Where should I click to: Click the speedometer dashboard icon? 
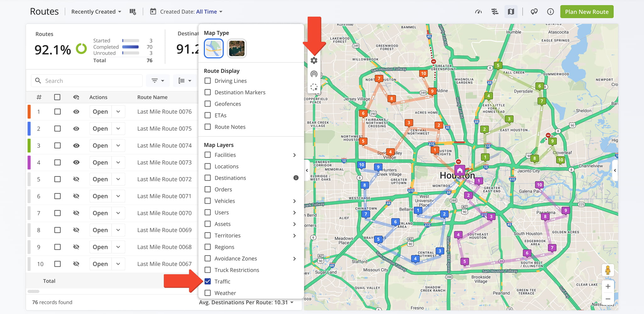coord(478,12)
